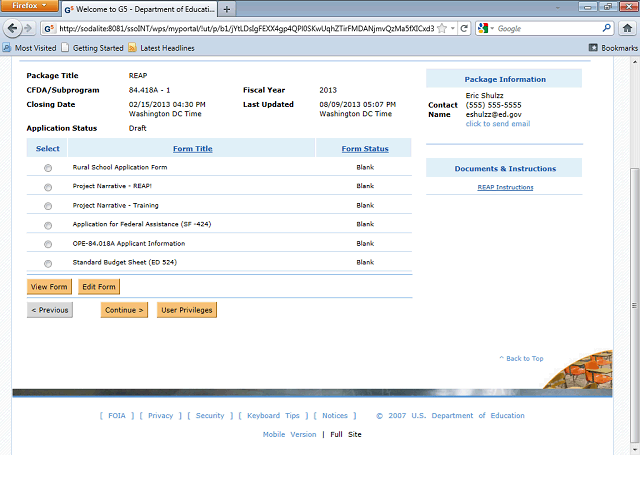The image size is (640, 480).
Task: Open User Privileges button
Action: coord(187,310)
